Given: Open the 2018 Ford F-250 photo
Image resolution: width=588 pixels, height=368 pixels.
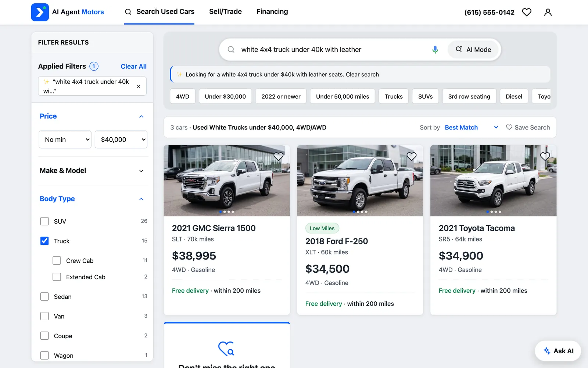Looking at the screenshot, I should (x=360, y=181).
